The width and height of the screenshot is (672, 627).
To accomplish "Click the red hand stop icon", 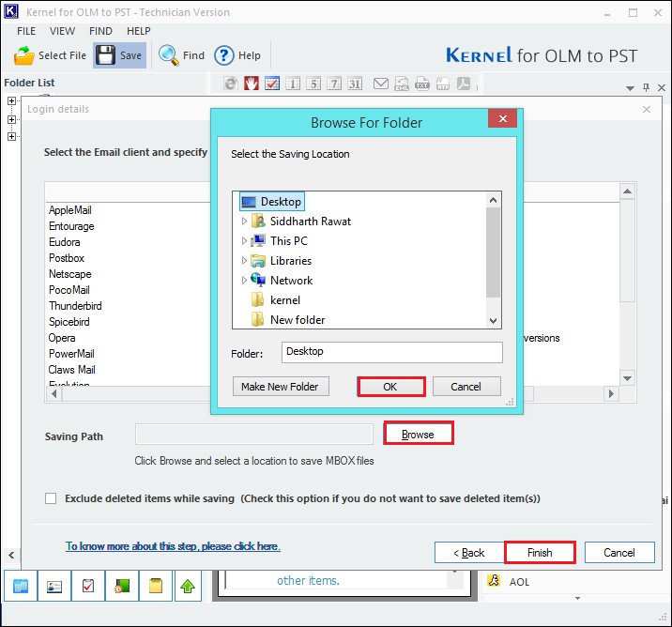I will [x=252, y=84].
